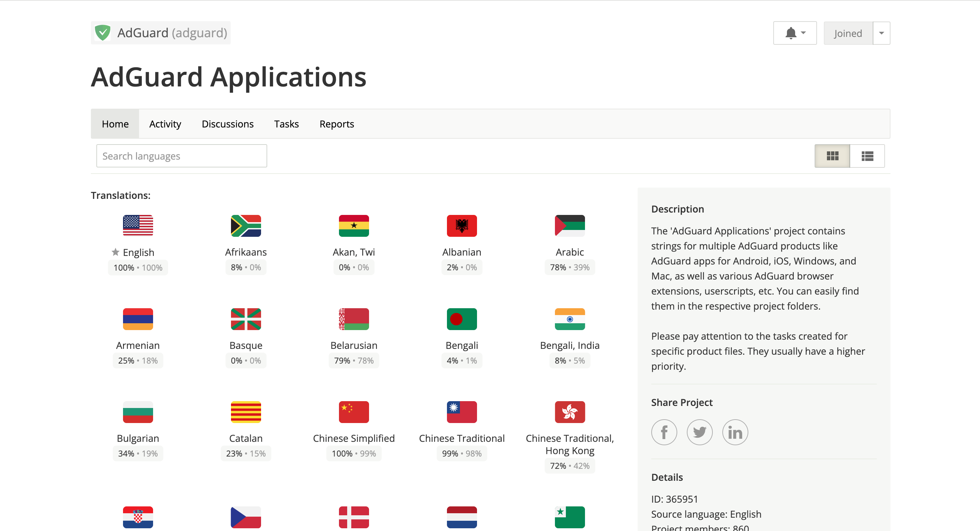This screenshot has width=980, height=531.
Task: Open the Afrikaans language link
Action: click(x=246, y=252)
